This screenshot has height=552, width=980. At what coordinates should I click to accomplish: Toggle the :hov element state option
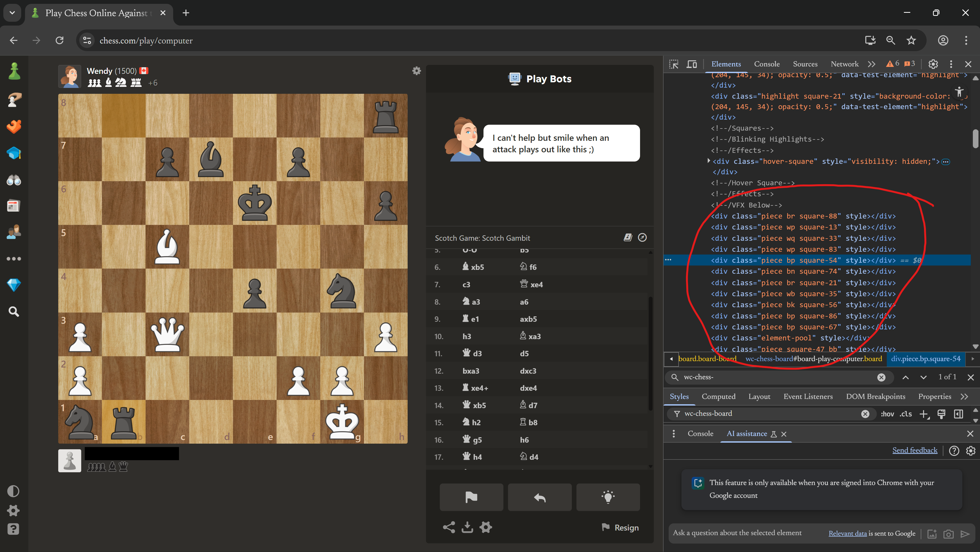887,414
